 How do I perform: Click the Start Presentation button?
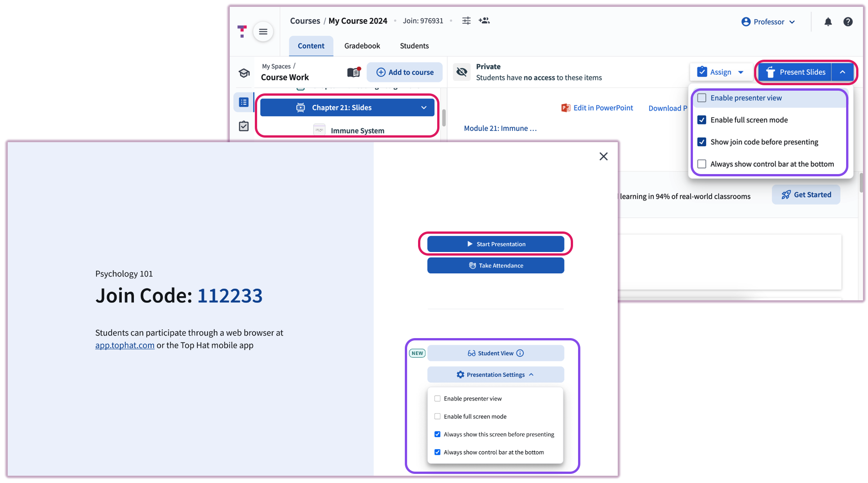(496, 244)
